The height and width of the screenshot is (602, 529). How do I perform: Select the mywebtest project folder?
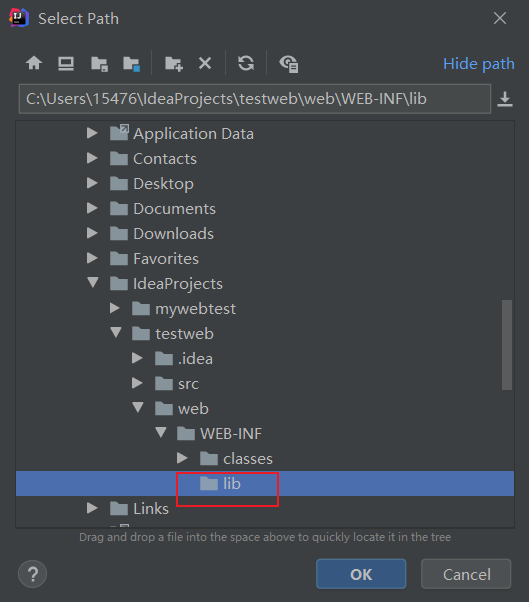(x=265, y=308)
